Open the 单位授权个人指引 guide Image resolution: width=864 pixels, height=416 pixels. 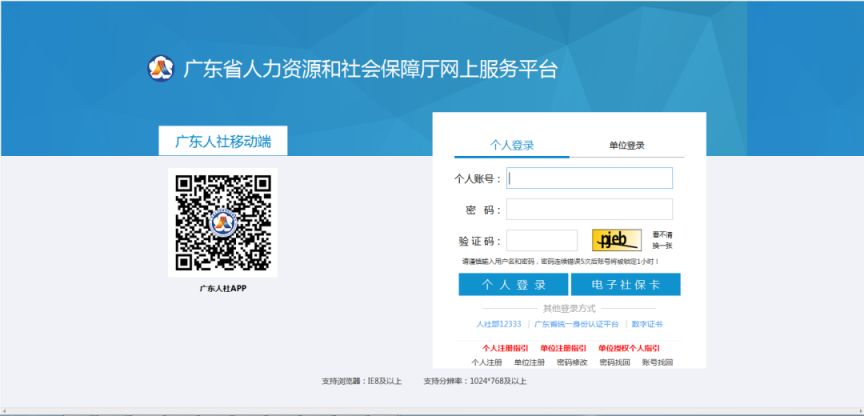pyautogui.click(x=628, y=348)
